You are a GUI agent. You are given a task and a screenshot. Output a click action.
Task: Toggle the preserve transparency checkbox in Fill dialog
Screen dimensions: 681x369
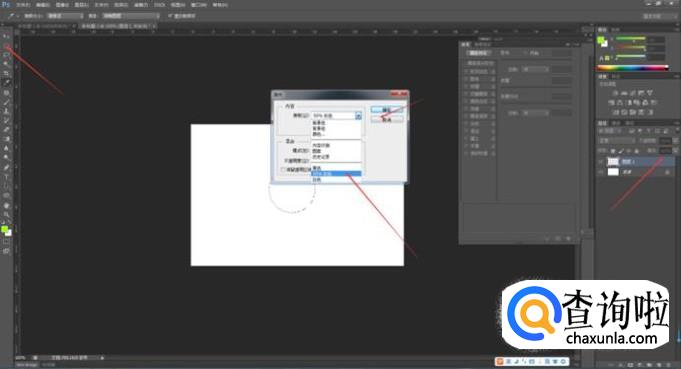point(283,170)
